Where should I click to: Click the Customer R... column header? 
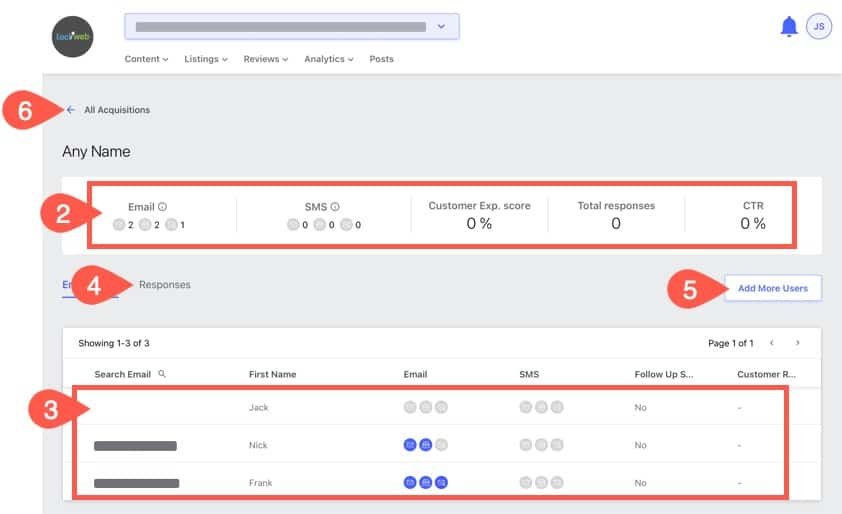pyautogui.click(x=766, y=374)
